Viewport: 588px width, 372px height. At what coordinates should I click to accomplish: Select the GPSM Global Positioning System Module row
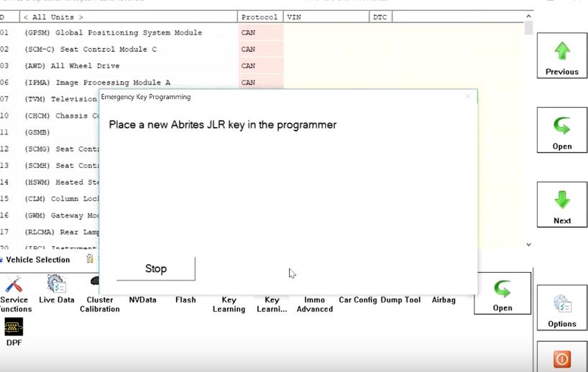262,32
